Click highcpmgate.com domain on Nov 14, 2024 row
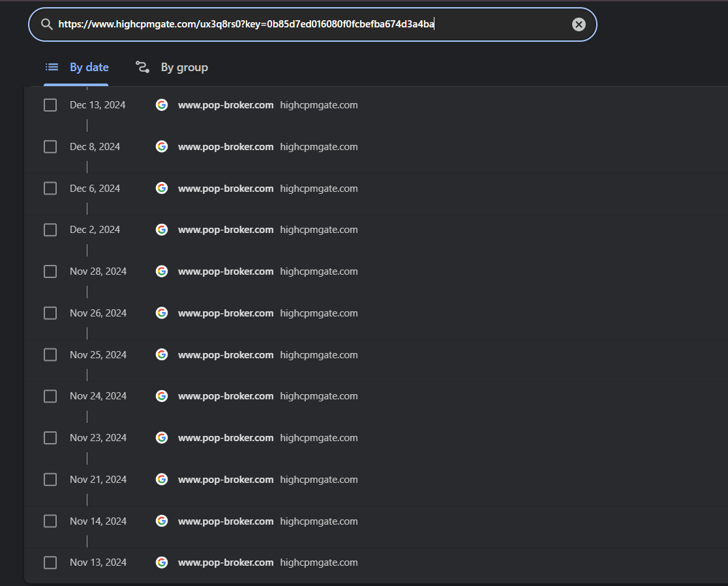The image size is (728, 586). coord(319,521)
